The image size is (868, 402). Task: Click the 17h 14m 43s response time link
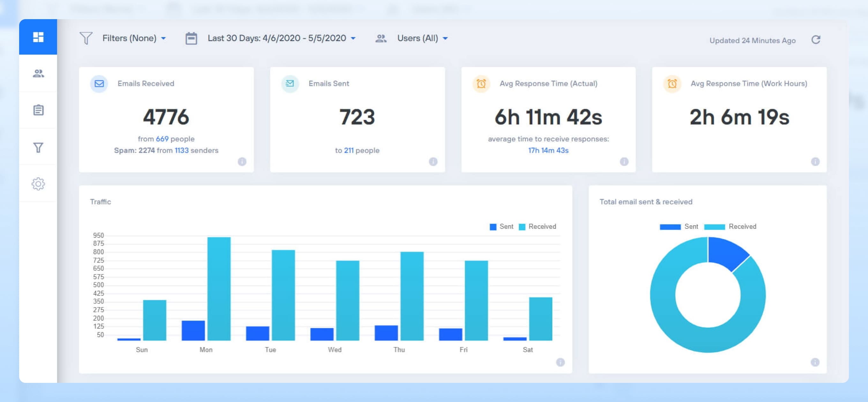point(548,150)
